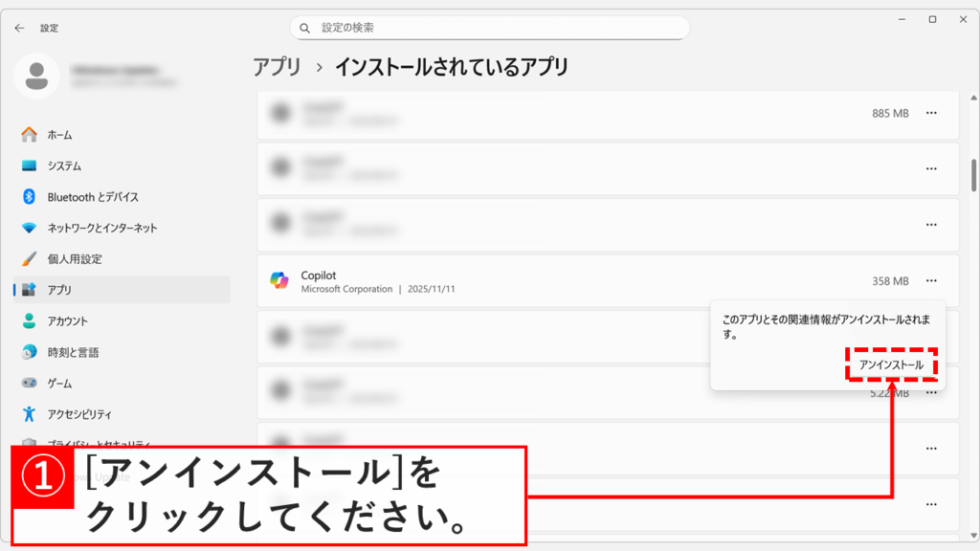Open the options menu for the 885 MB app

coord(932,113)
